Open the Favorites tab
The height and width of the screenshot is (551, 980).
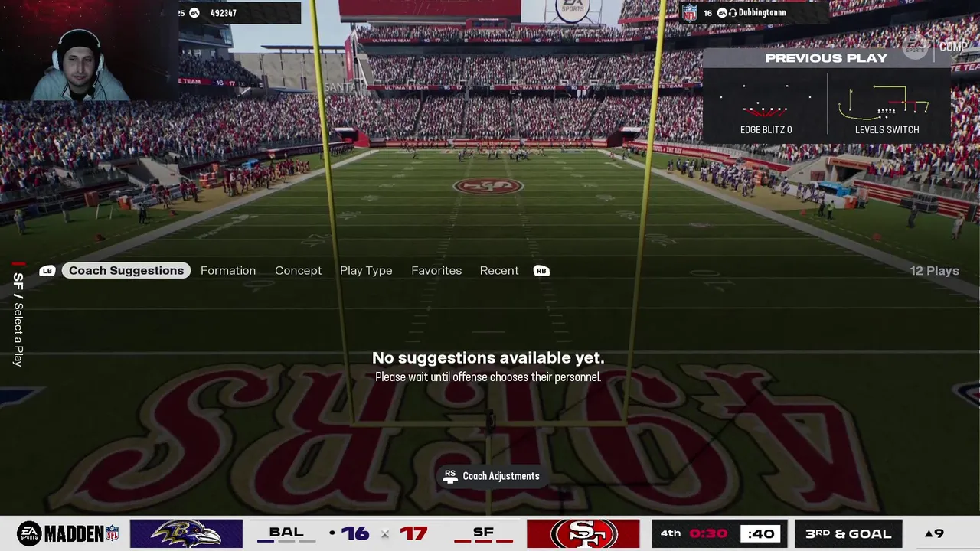click(x=436, y=271)
